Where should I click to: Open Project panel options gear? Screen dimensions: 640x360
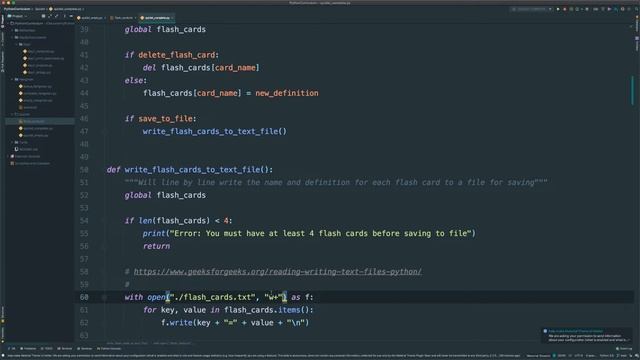coord(64,16)
